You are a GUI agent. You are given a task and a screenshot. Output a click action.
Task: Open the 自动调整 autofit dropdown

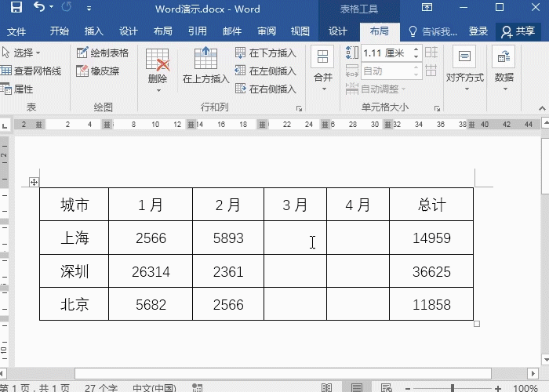point(376,89)
